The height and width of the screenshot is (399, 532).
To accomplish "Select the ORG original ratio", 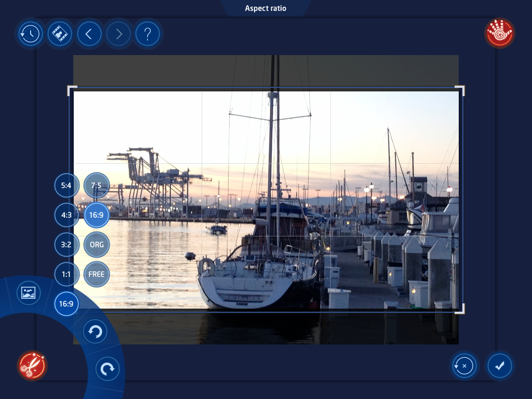I will [x=96, y=245].
